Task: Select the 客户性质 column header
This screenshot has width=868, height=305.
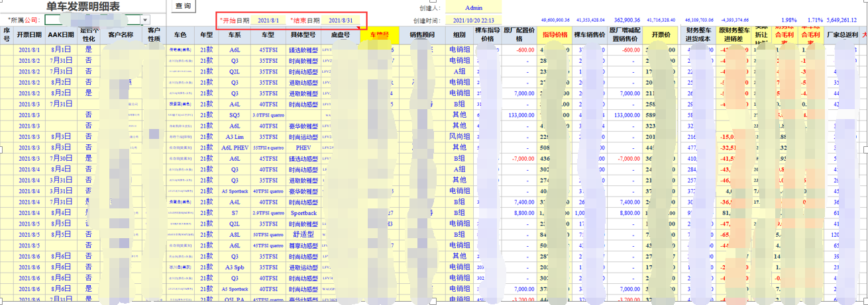Action: 154,35
